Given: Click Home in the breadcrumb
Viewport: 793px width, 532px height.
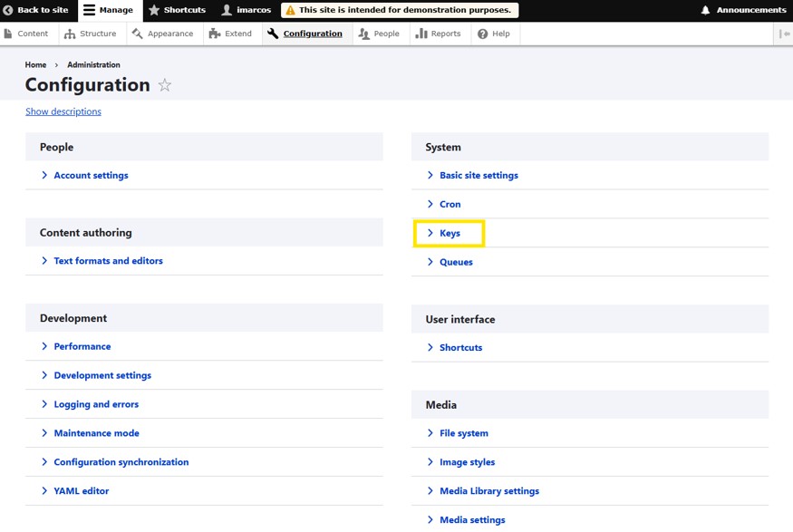Looking at the screenshot, I should click(x=35, y=65).
